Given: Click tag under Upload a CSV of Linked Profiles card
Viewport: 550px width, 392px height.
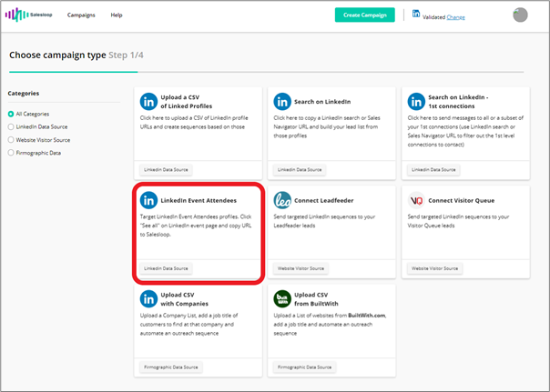Looking at the screenshot, I should (166, 169).
